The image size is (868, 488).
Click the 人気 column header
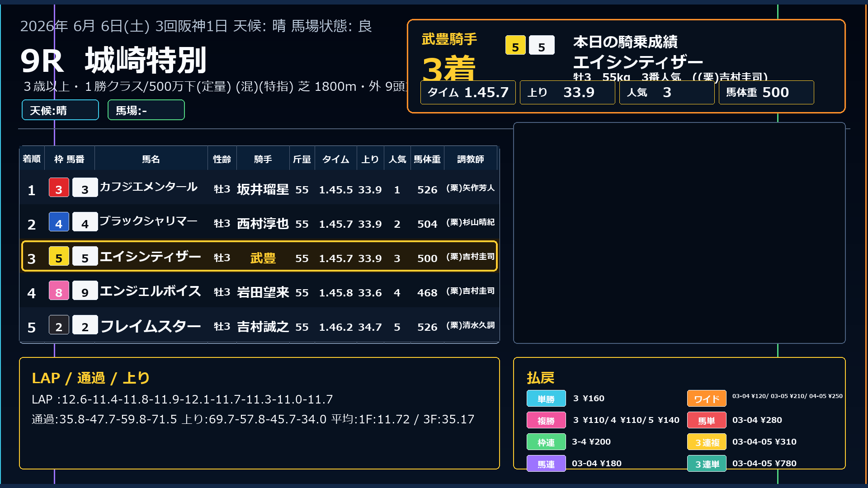[397, 159]
